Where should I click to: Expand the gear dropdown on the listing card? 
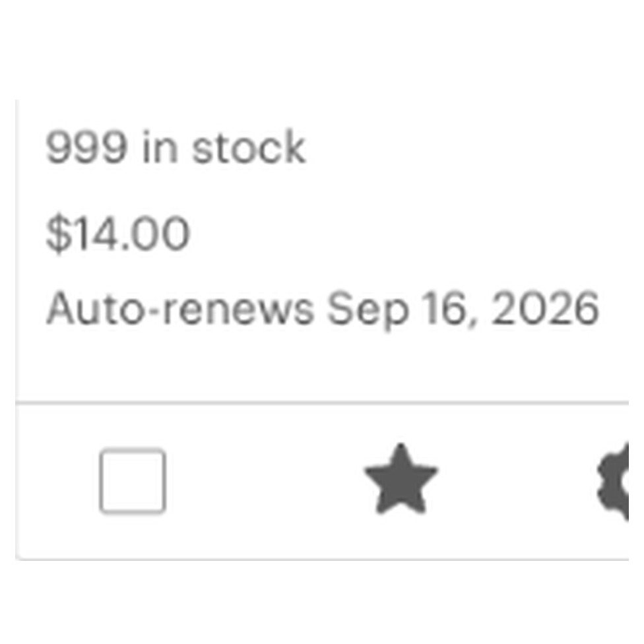pyautogui.click(x=613, y=481)
